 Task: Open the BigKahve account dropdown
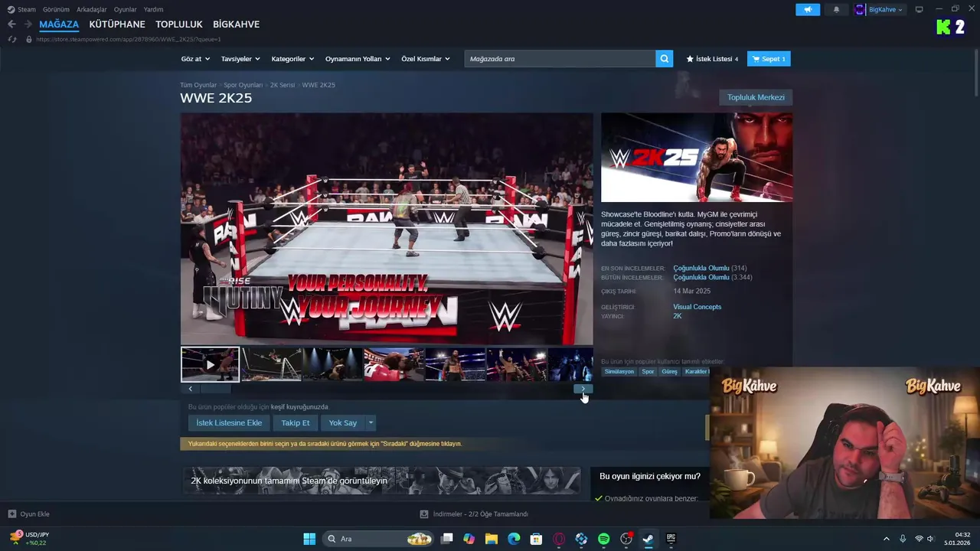(x=879, y=9)
